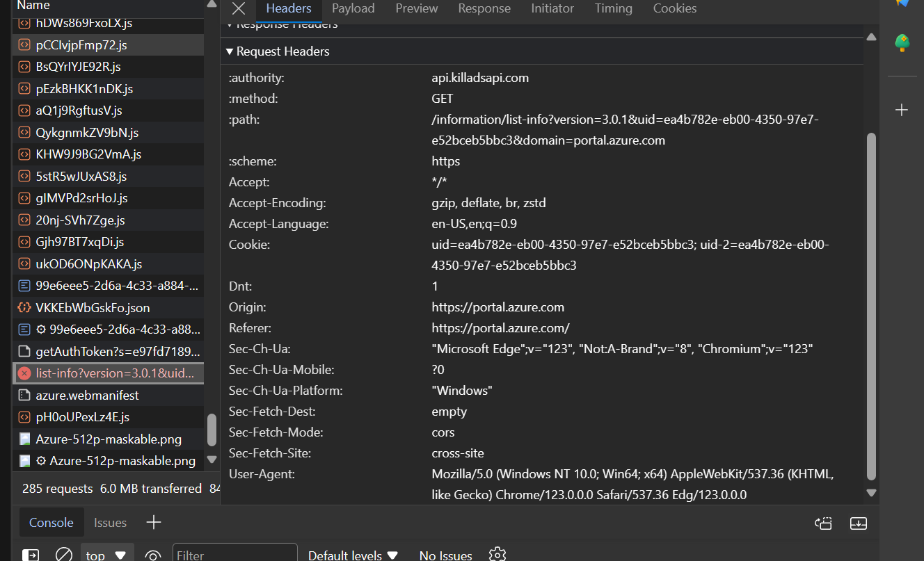Add a drawer tool with the plus icon

pos(154,522)
